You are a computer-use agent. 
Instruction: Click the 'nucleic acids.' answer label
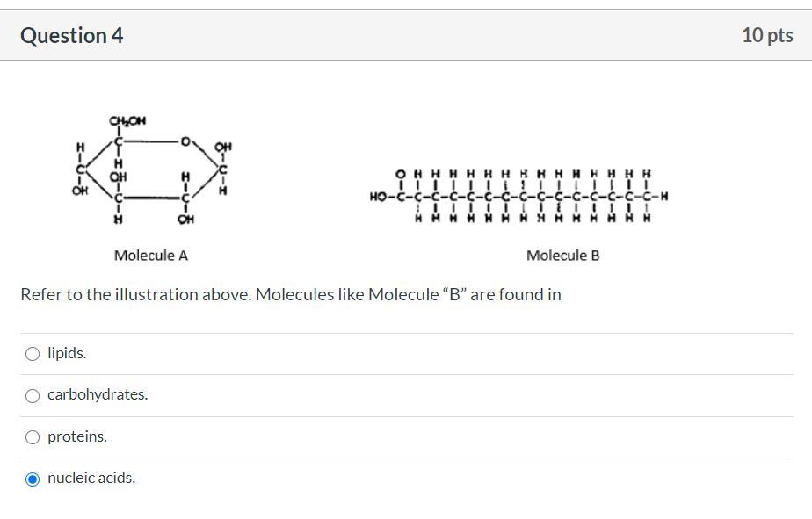click(x=91, y=478)
